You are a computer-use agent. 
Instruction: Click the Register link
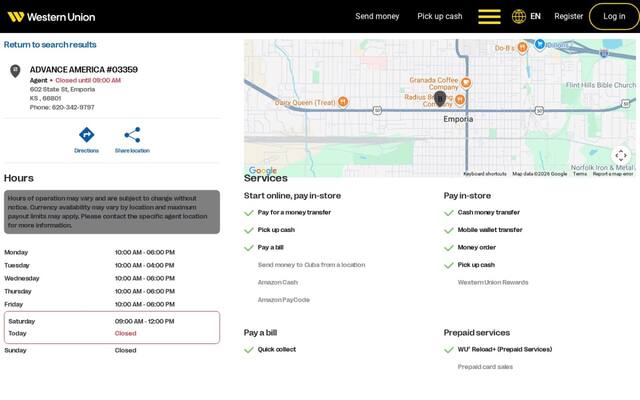tap(569, 16)
